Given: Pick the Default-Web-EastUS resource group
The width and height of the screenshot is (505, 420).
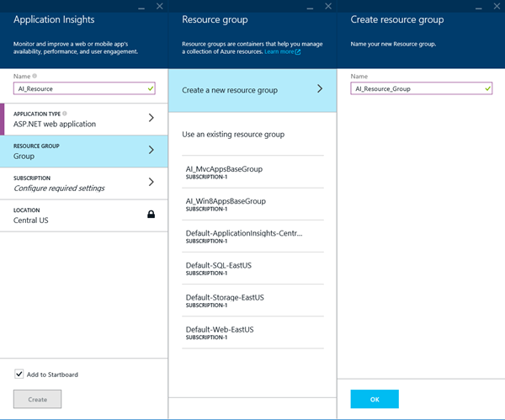Looking at the screenshot, I should pos(252,332).
